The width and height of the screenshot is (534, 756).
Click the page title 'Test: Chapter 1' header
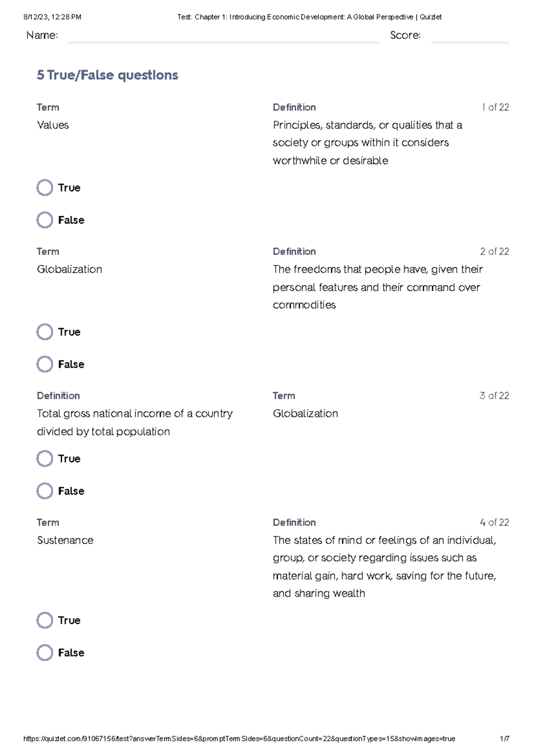[309, 17]
